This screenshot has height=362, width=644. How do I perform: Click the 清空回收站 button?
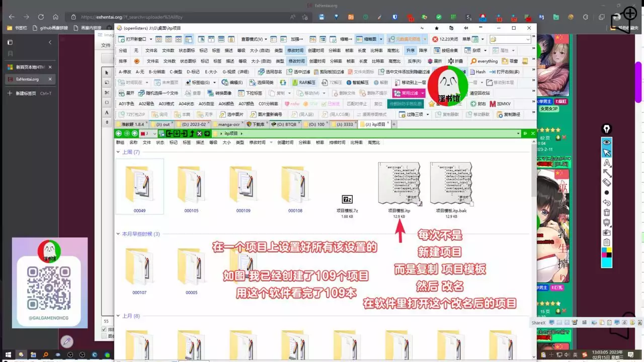pos(479,93)
